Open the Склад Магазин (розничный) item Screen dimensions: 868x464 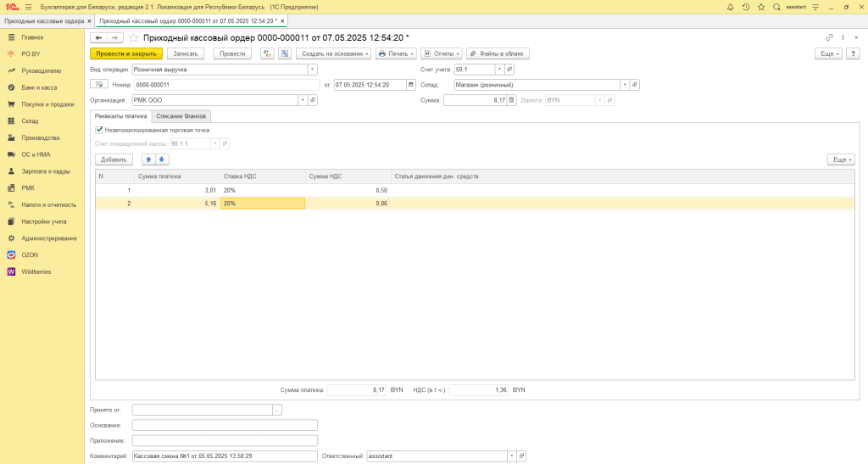click(635, 85)
